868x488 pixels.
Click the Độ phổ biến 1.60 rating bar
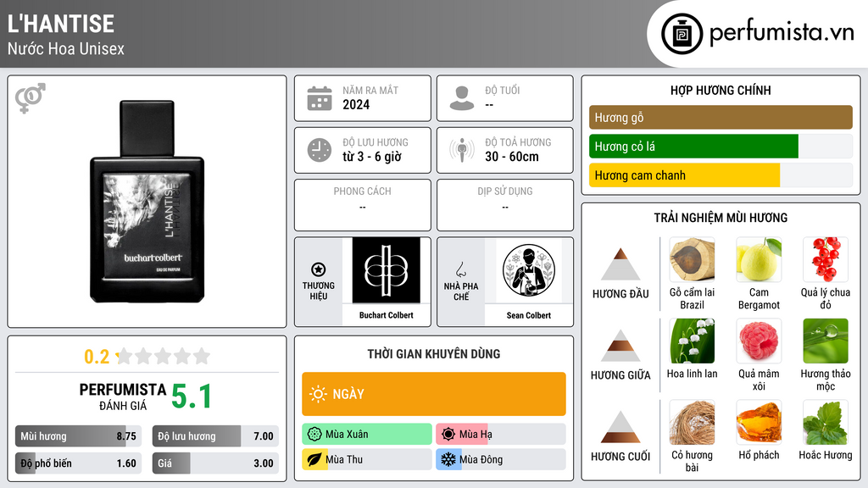pyautogui.click(x=78, y=463)
